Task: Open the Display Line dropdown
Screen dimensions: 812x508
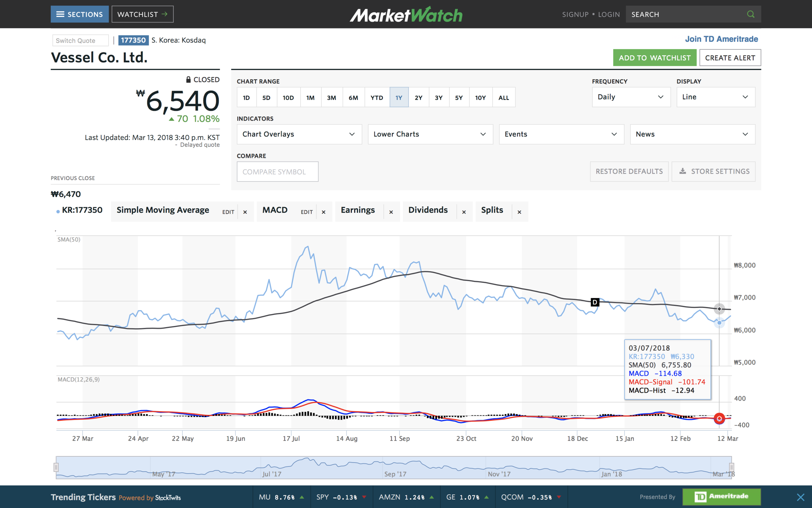Action: coord(716,97)
